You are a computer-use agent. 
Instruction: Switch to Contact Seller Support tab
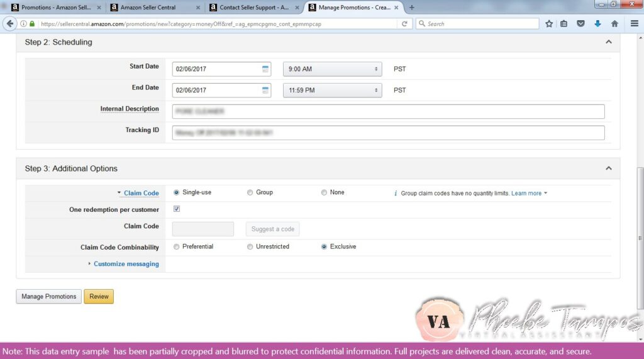point(254,8)
